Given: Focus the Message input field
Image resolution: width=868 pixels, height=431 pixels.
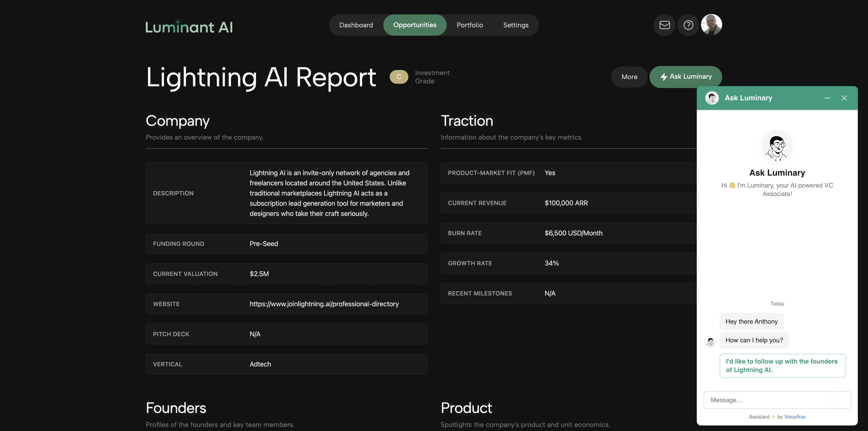Looking at the screenshot, I should 777,400.
